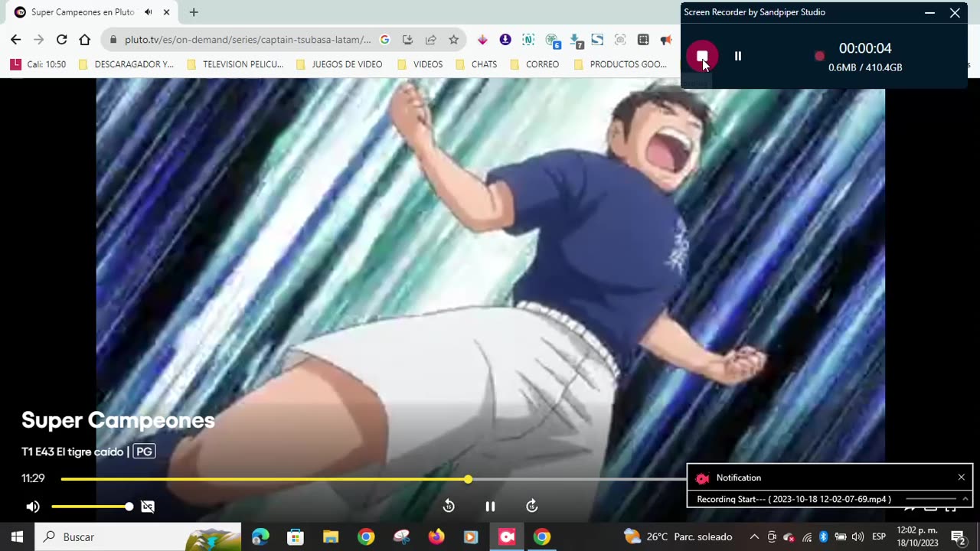Open a new browser tab
Image resolution: width=980 pixels, height=551 pixels.
(194, 12)
